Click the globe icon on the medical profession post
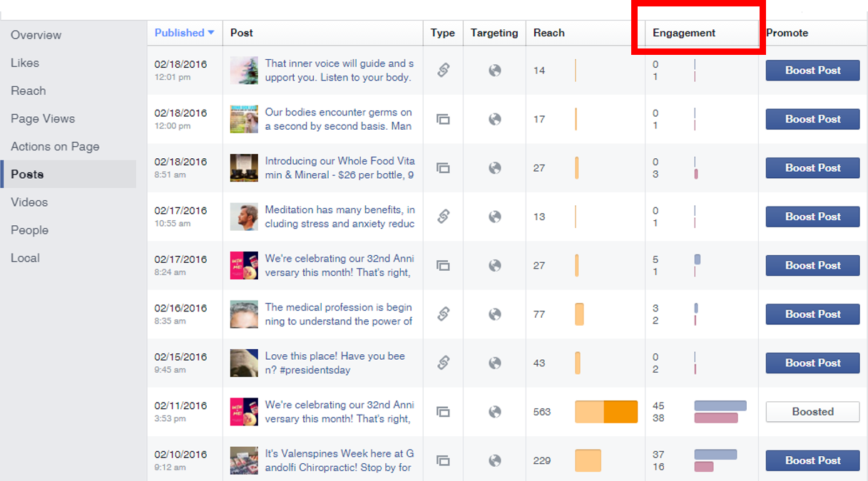868x481 pixels. coord(494,314)
